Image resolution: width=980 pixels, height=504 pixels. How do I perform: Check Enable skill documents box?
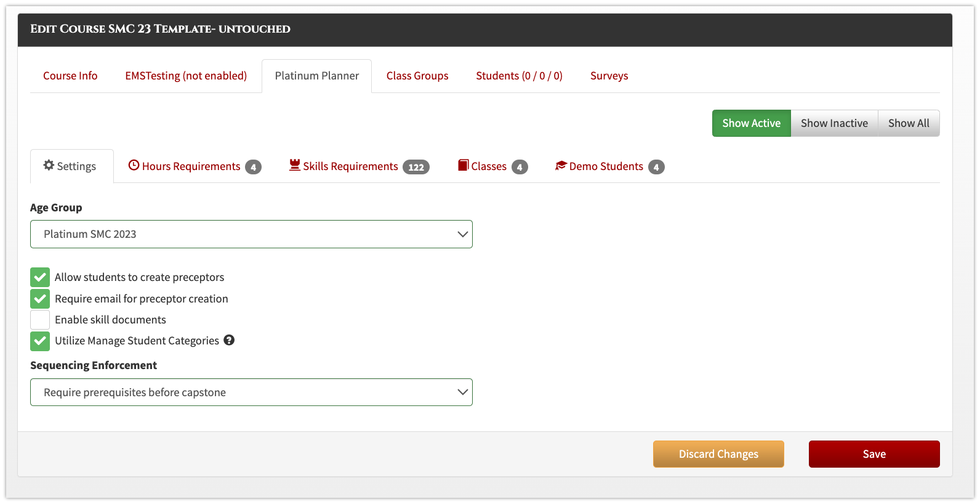40,320
